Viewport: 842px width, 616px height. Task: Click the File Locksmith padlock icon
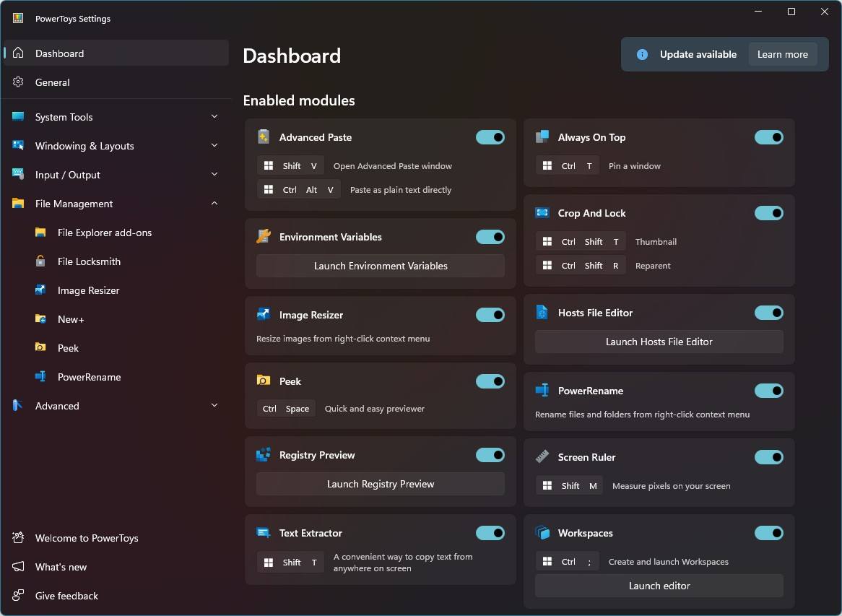click(x=40, y=261)
